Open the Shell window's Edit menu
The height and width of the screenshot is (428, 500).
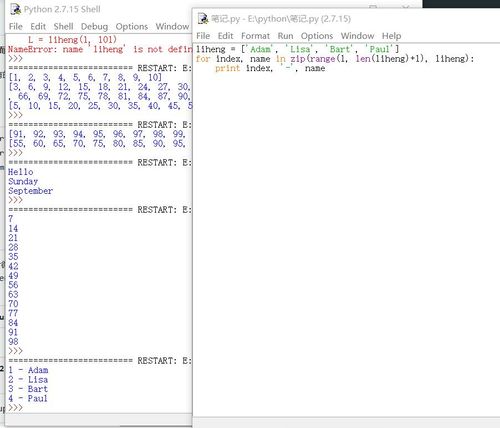click(38, 26)
